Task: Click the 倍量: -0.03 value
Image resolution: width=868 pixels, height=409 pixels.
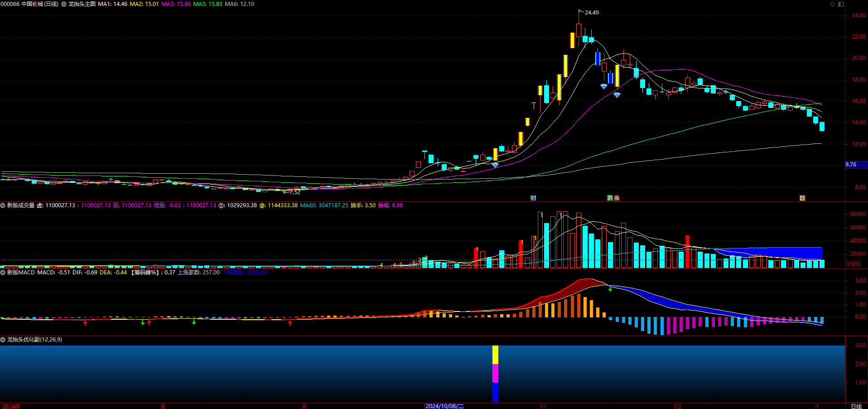Action: pos(167,205)
